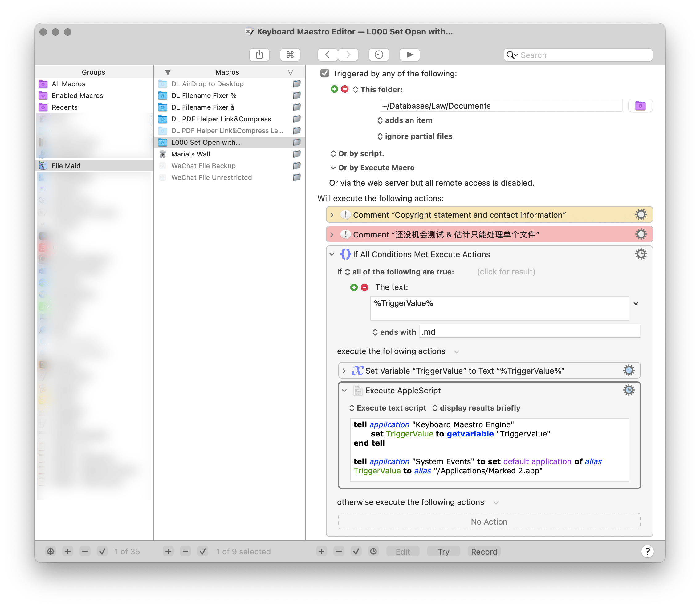This screenshot has height=608, width=700.
Task: Add a new trigger with green plus
Action: click(334, 89)
